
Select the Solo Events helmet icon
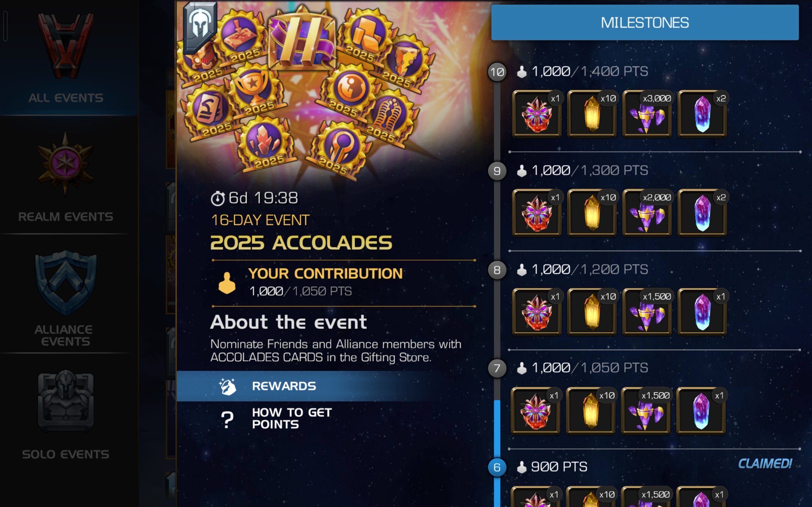tap(66, 401)
